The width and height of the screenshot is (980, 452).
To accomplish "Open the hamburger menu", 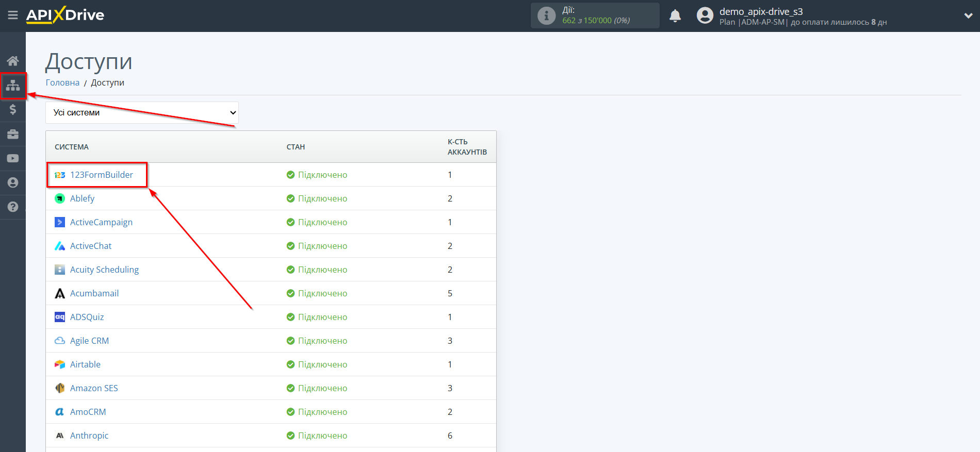I will (13, 15).
